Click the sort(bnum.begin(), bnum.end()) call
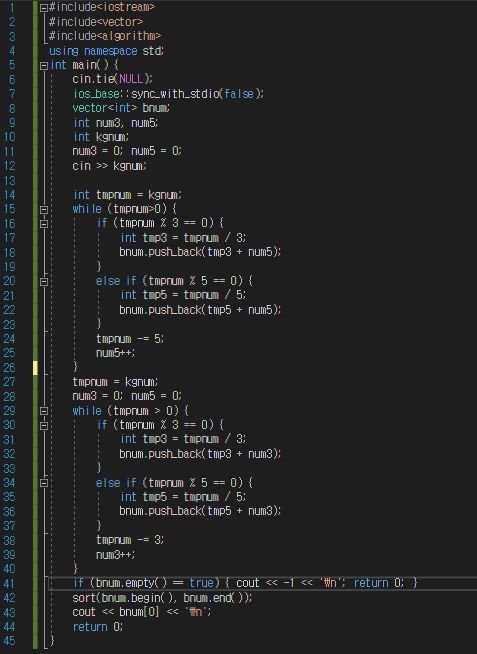 click(x=163, y=598)
